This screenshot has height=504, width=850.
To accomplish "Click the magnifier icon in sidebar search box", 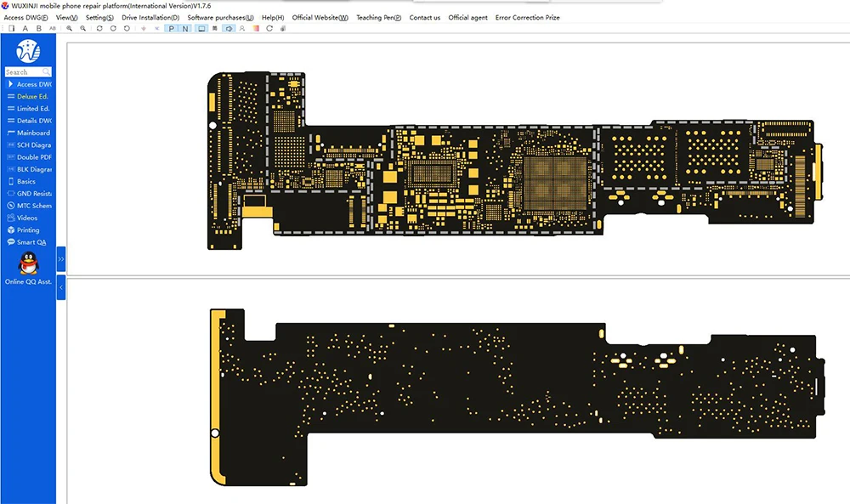I will [47, 71].
